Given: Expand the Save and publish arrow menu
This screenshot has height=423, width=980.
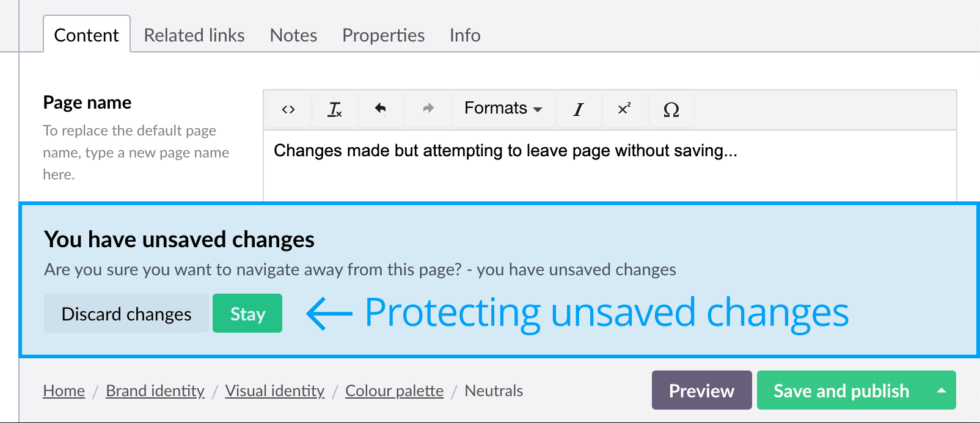Looking at the screenshot, I should tap(942, 391).
